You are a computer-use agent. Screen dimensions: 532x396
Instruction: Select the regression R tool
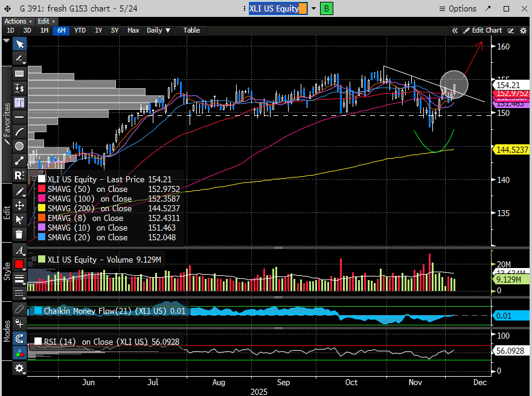coord(20,175)
